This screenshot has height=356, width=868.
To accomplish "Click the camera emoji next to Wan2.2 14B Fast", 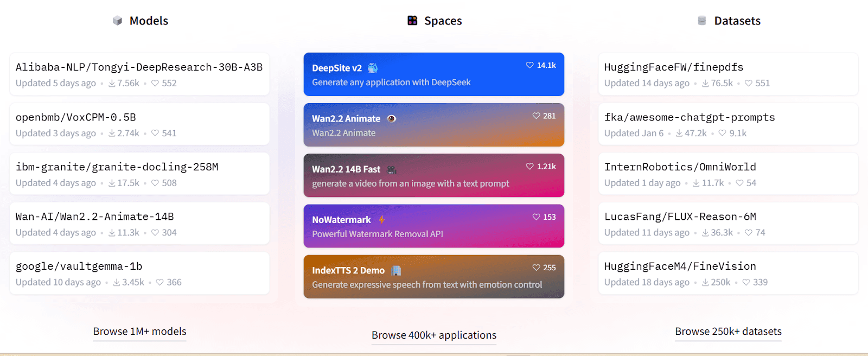I will pyautogui.click(x=391, y=169).
